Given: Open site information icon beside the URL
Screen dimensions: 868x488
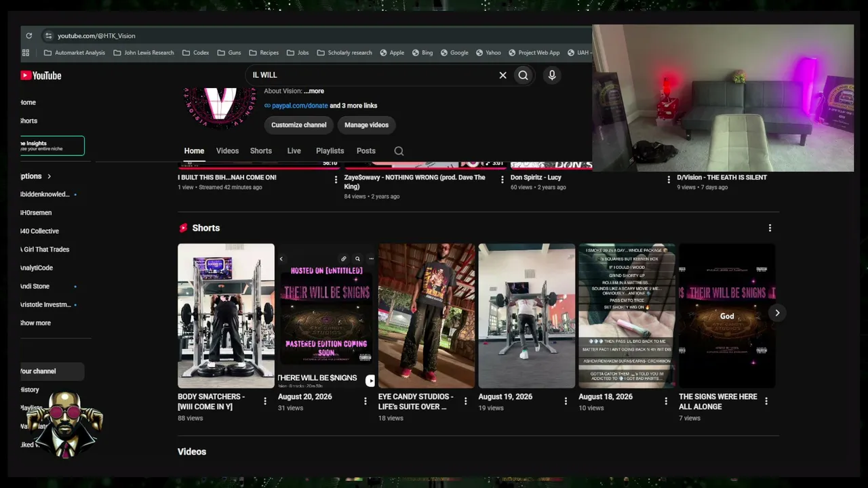Looking at the screenshot, I should 48,36.
